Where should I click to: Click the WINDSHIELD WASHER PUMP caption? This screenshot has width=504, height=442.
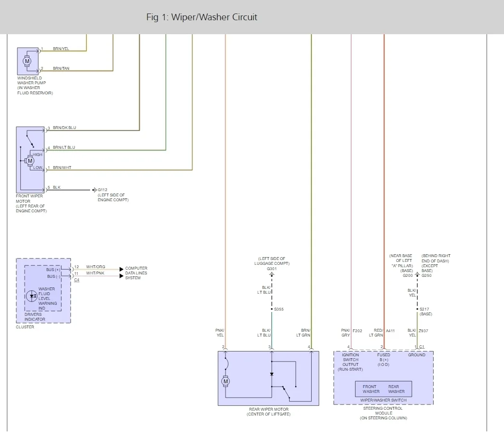35,85
